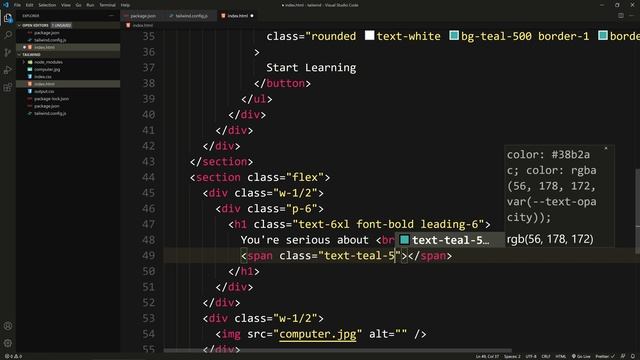Open the File menu
Image resolution: width=640 pixels, height=360 pixels.
point(18,5)
